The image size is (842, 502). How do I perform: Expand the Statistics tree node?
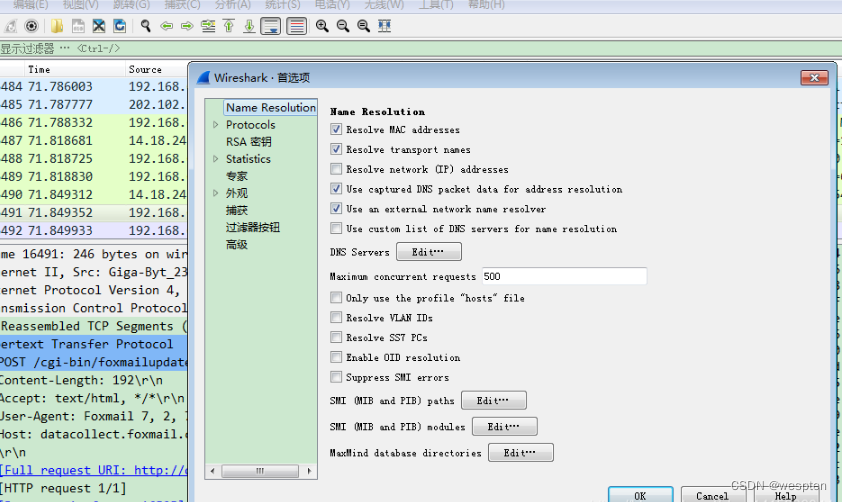(x=216, y=159)
